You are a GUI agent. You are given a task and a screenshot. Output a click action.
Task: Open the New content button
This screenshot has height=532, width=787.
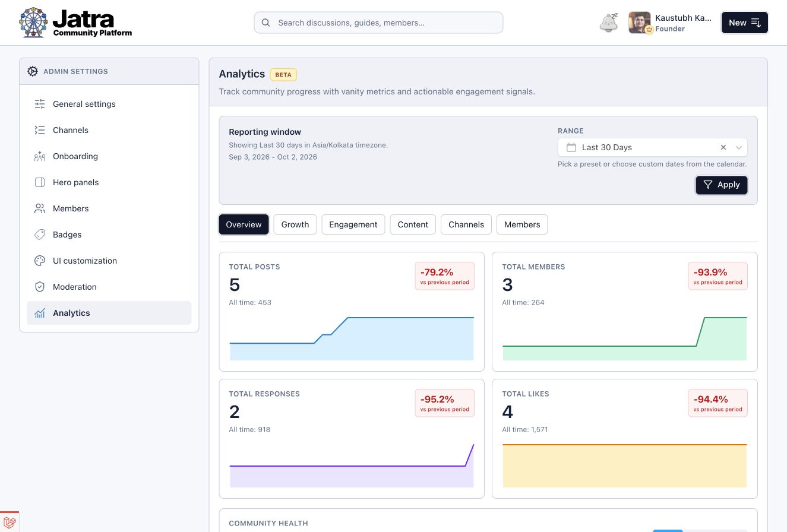(745, 23)
